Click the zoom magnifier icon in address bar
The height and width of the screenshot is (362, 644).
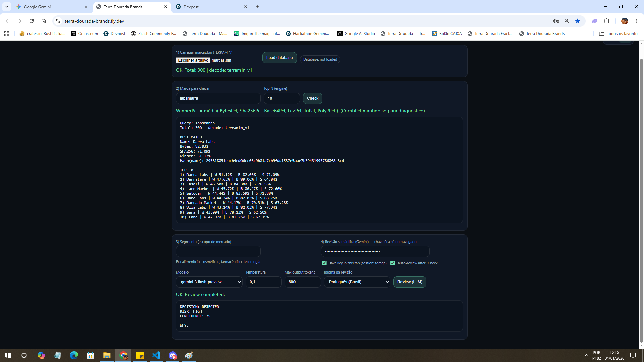(567, 21)
